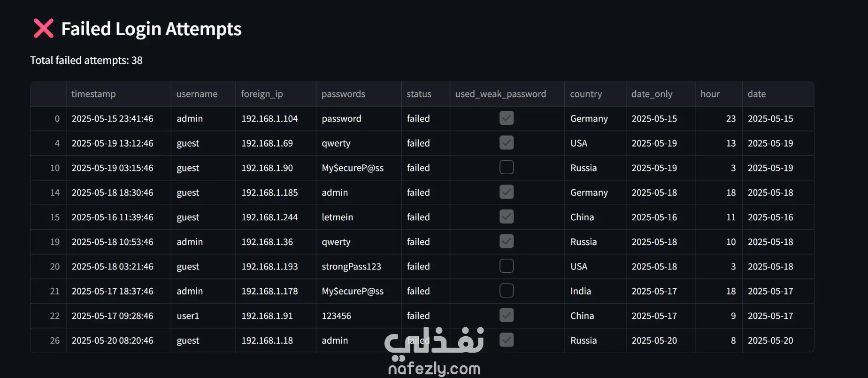Viewport: 868px width, 378px height.
Task: Open the nafezly.com watermark link
Action: tap(434, 369)
